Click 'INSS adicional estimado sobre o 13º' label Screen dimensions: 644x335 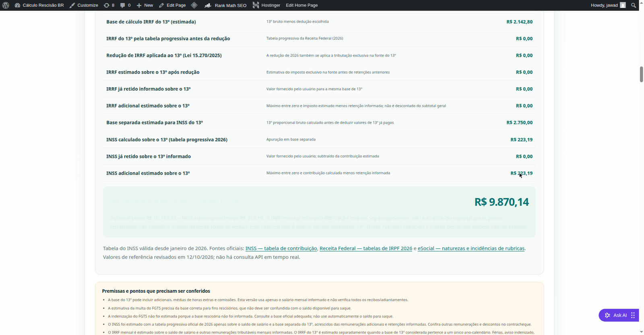click(148, 173)
